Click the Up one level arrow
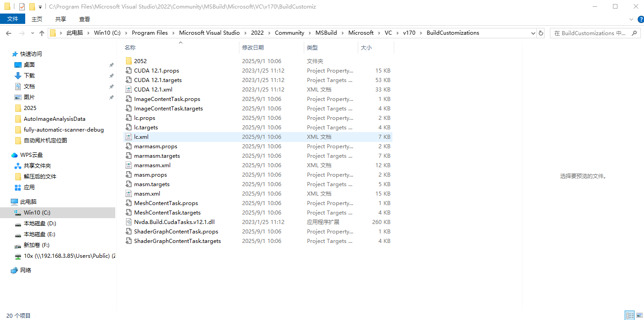The image size is (644, 320). 42,33
